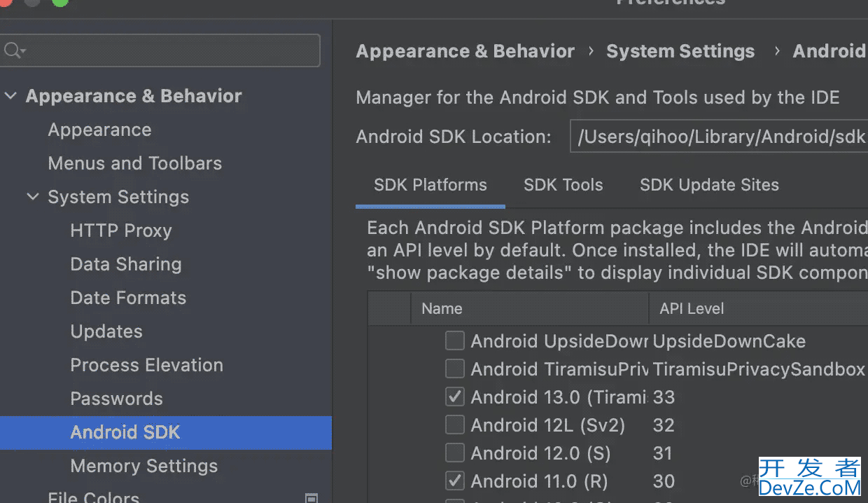
Task: Uncheck the Android 11.0 (R) checkbox
Action: pyautogui.click(x=455, y=481)
